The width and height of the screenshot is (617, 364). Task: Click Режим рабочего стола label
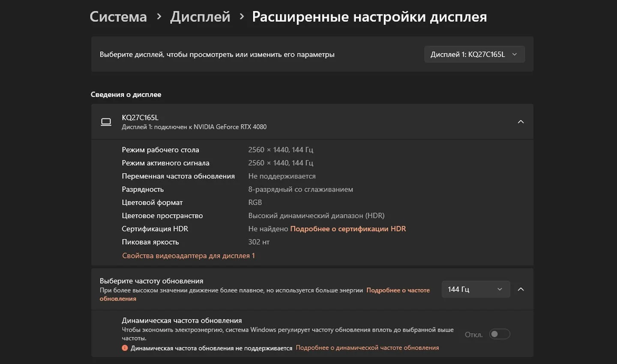[x=160, y=149]
